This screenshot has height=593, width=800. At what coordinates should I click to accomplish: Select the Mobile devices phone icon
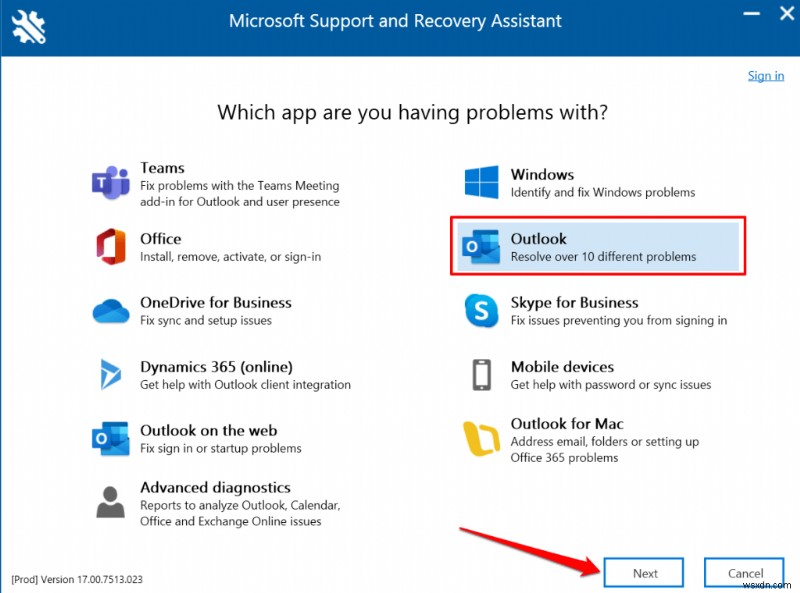[x=481, y=375]
